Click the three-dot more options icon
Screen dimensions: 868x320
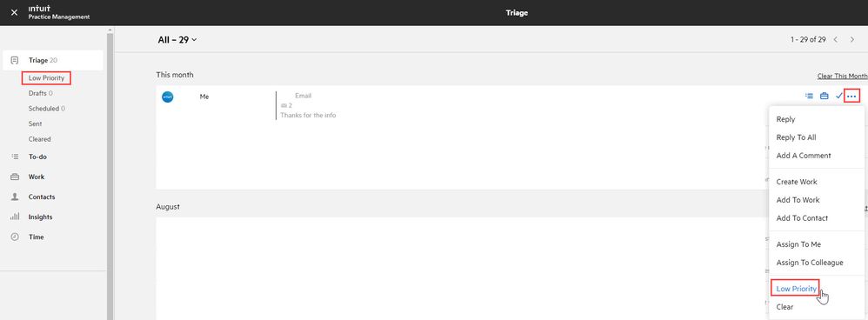click(851, 97)
